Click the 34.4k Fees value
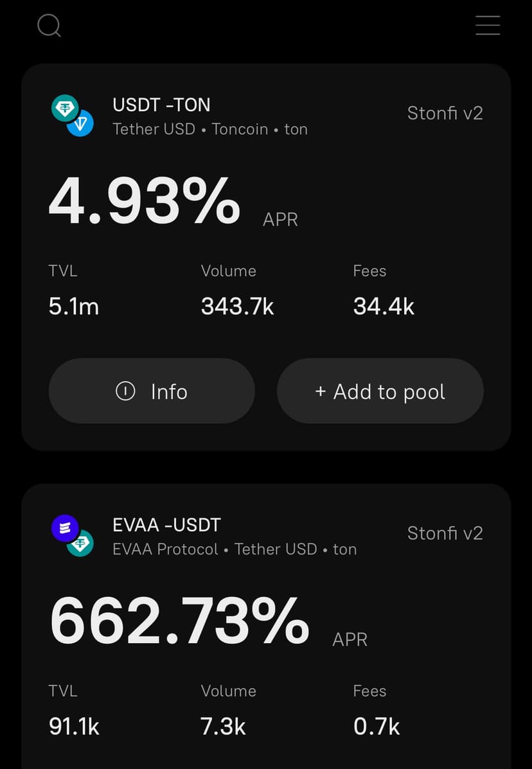The image size is (532, 769). [384, 306]
